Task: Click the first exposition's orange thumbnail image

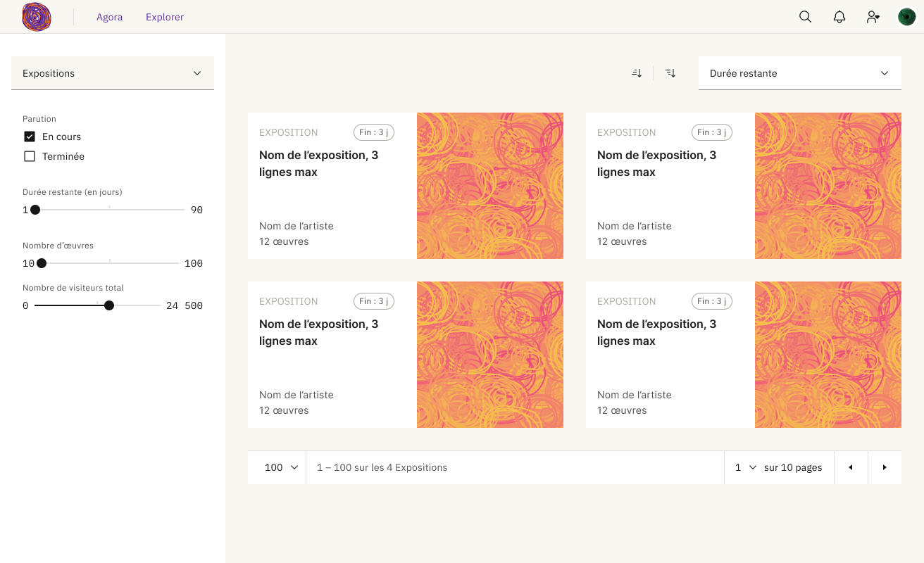Action: 489,185
